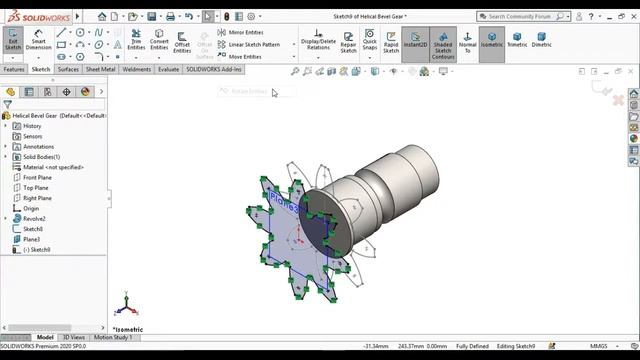Open the Options gear icon
This screenshot has height=360, width=640.
(251, 16)
